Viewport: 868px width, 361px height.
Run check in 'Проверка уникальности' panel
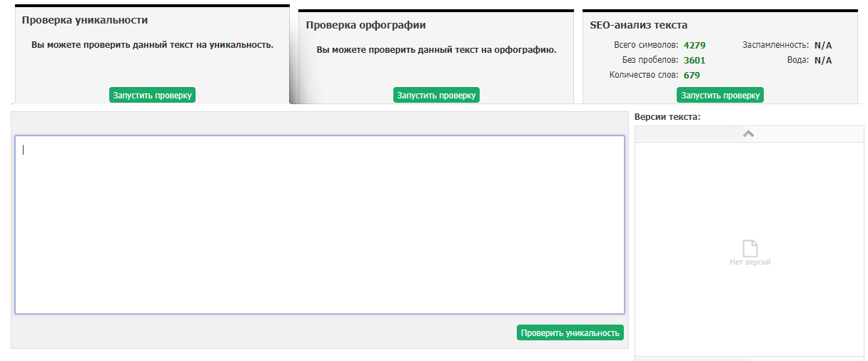coord(152,95)
